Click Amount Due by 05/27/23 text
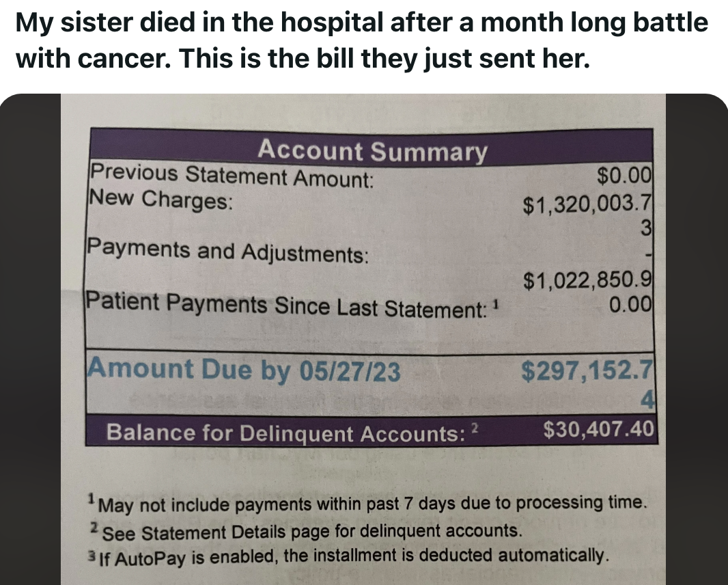The height and width of the screenshot is (585, 728). [x=243, y=370]
